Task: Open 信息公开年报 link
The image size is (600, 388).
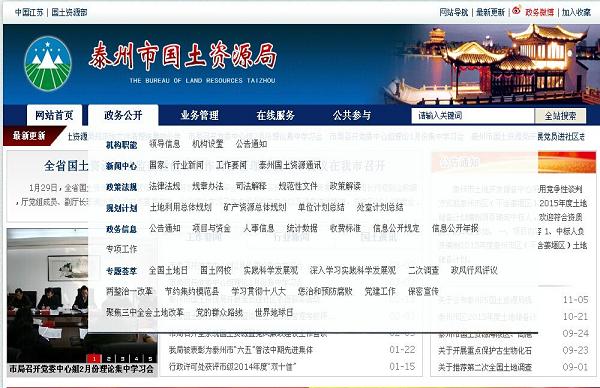Action: (x=455, y=228)
